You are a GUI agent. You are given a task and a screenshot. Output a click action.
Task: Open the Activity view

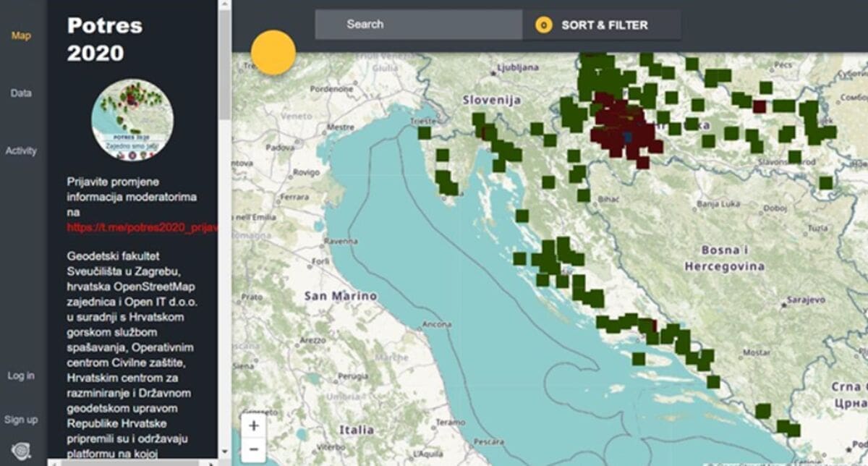pyautogui.click(x=21, y=151)
